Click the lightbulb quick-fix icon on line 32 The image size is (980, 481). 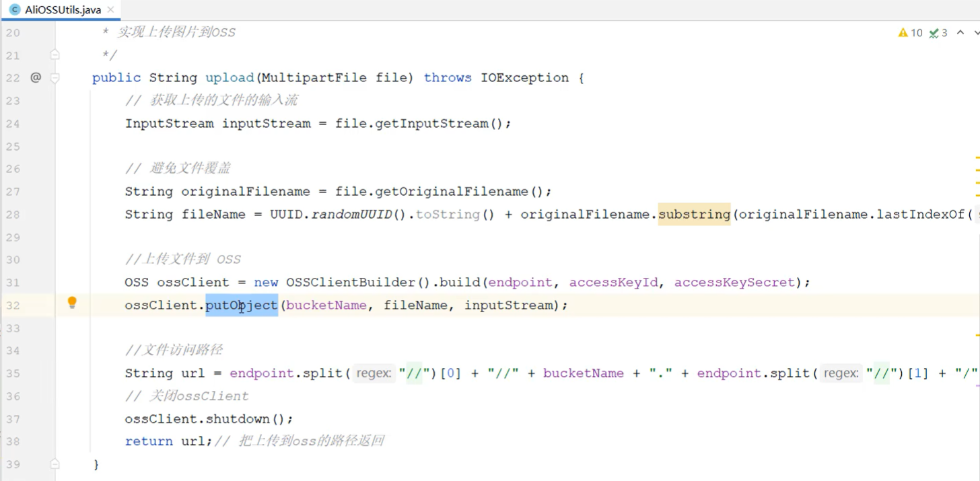point(72,303)
